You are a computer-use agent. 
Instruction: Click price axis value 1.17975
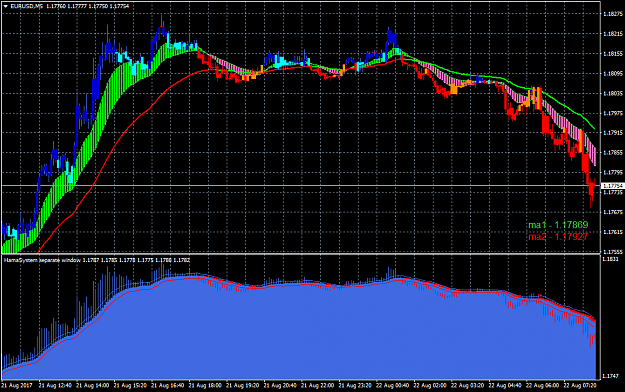pyautogui.click(x=613, y=113)
